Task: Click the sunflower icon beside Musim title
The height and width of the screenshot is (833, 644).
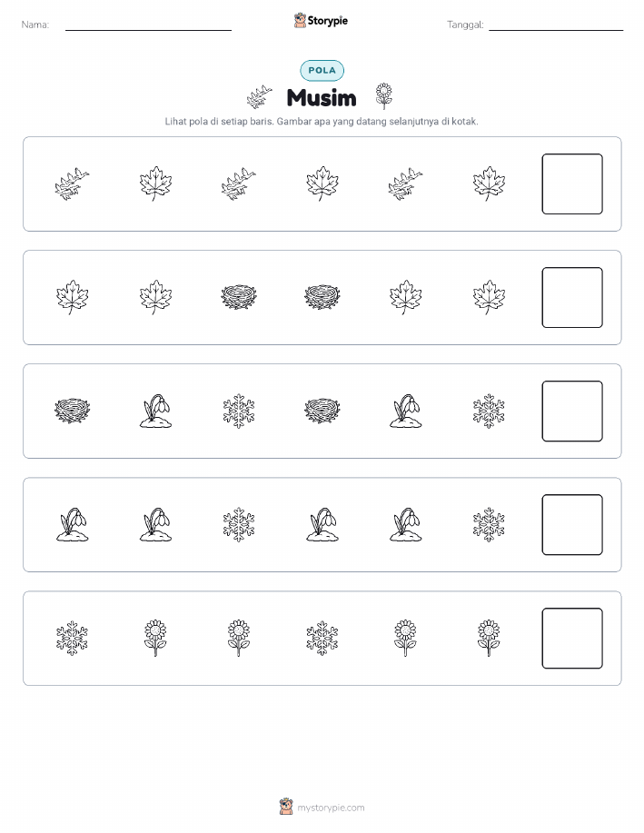Action: click(383, 96)
